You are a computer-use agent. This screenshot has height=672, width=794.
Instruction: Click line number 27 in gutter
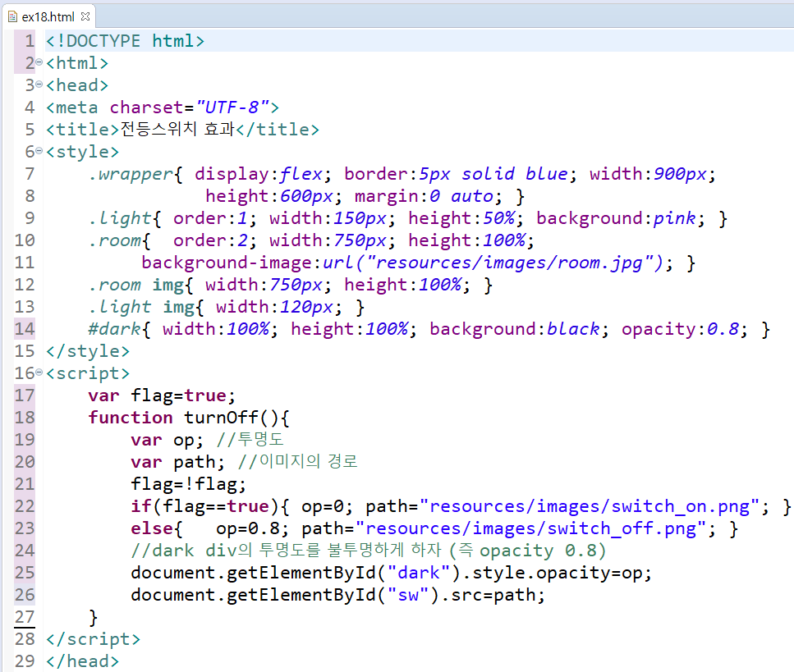click(25, 617)
